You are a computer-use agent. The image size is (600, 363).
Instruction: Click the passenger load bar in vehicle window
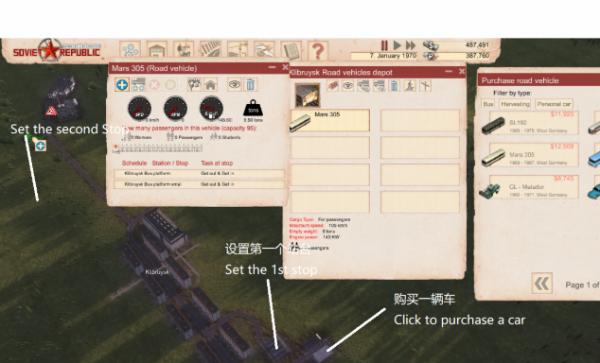point(158,148)
